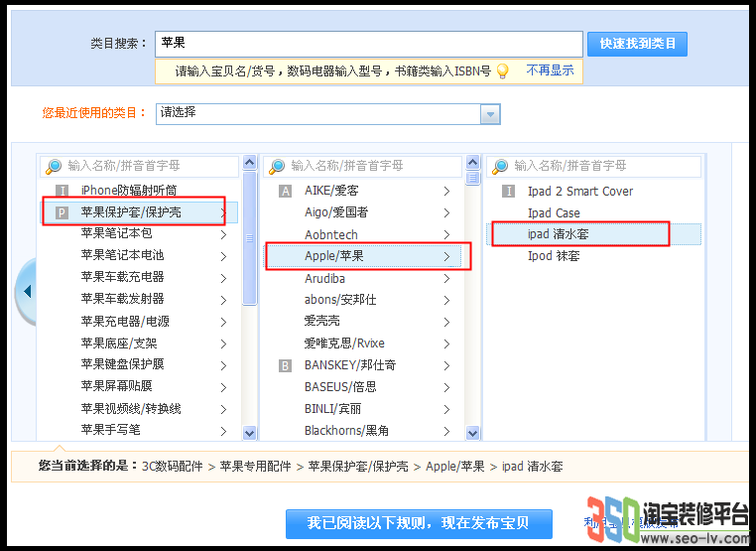Image resolution: width=756 pixels, height=551 pixels.
Task: Click 苹果专用配件 in the breadcrumb
Action: [256, 466]
